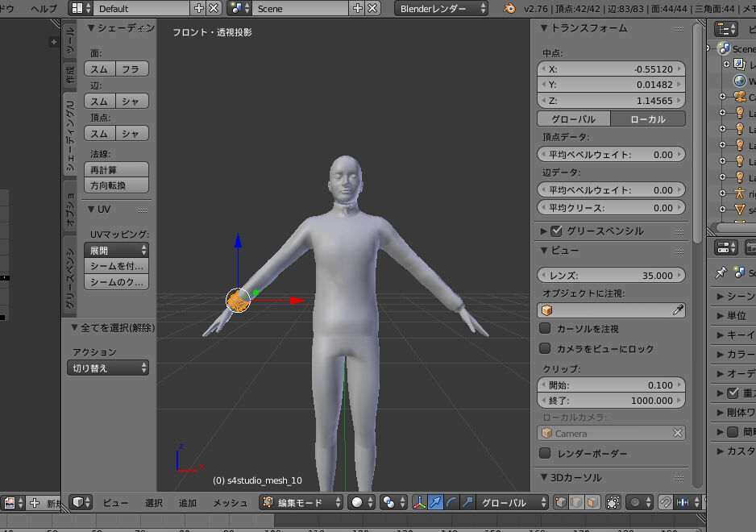Toggle the 3D manipulator axes icon
This screenshot has height=532, width=756.
[419, 502]
